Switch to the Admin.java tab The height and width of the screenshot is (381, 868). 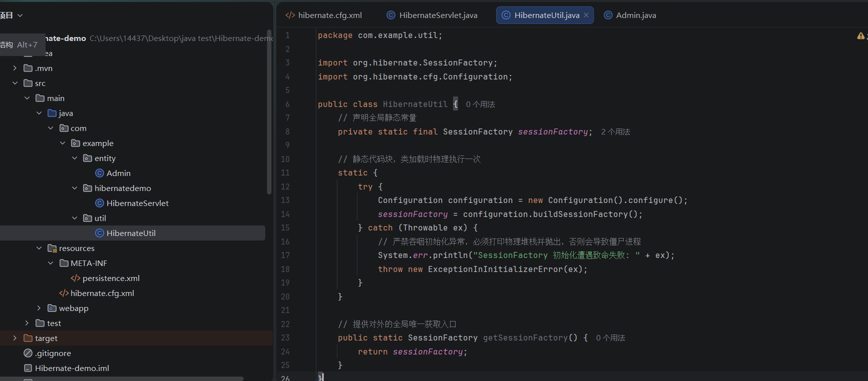coord(630,15)
